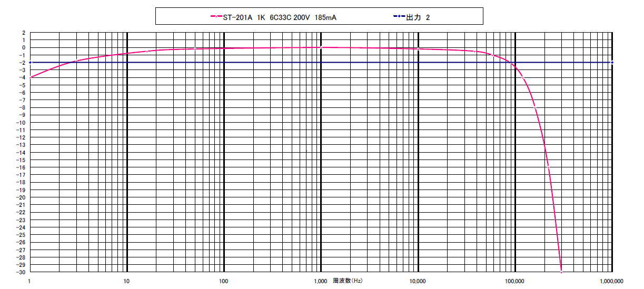Click the y-axis label -29

point(21,265)
